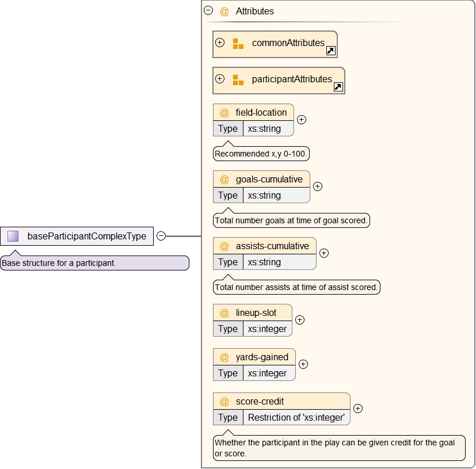Follow the commonAttributes reference arrow icon
476x469 pixels.
pyautogui.click(x=330, y=51)
